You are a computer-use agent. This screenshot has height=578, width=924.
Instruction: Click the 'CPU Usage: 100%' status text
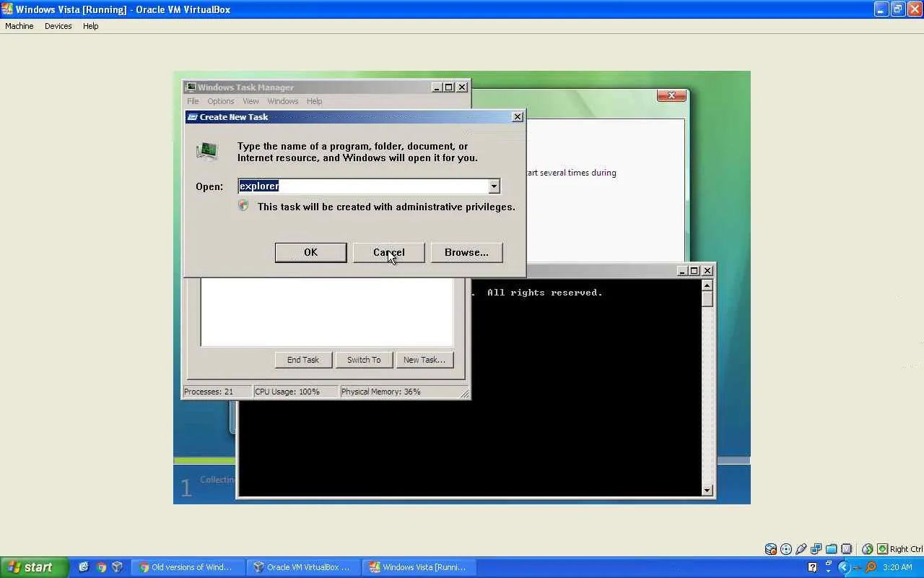(287, 392)
